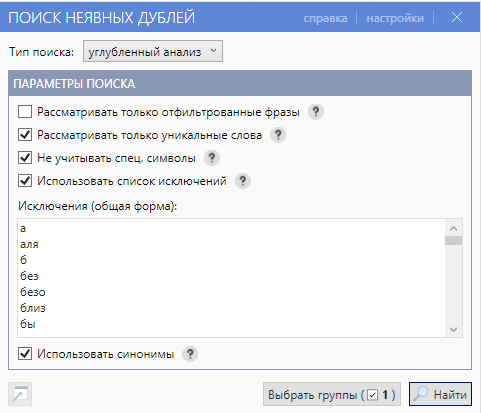Click 'Выбрать группы' button
The image size is (481, 413).
pos(332,394)
